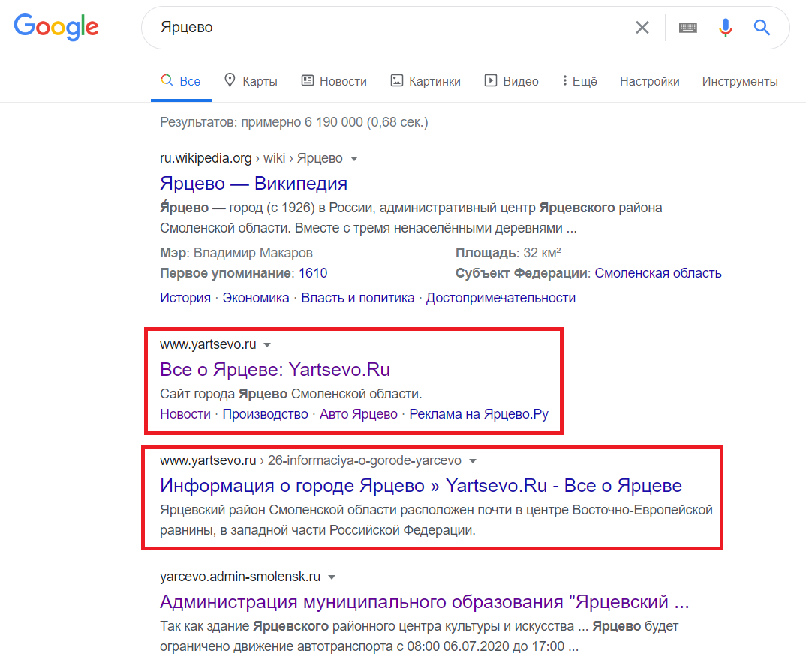Viewport: 806px width, 672px height.
Task: Switch to the Картинки tab
Action: click(x=426, y=81)
